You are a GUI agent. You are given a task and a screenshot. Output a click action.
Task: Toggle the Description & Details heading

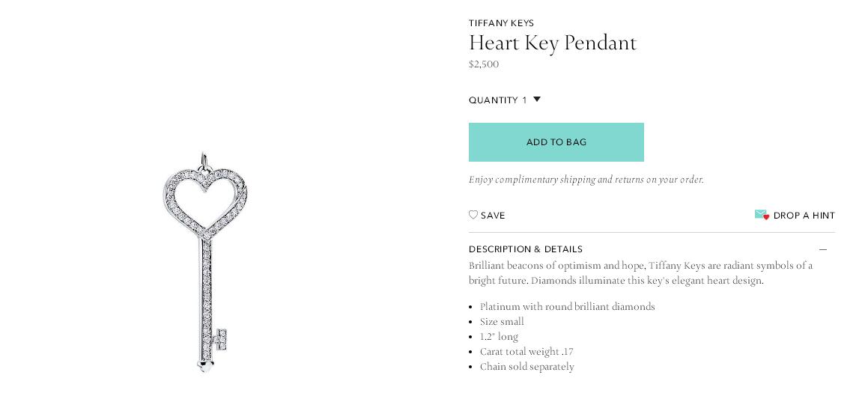526,249
